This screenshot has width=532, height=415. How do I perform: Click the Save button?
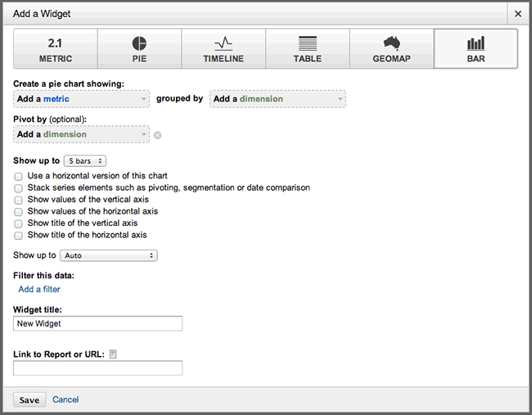click(29, 400)
